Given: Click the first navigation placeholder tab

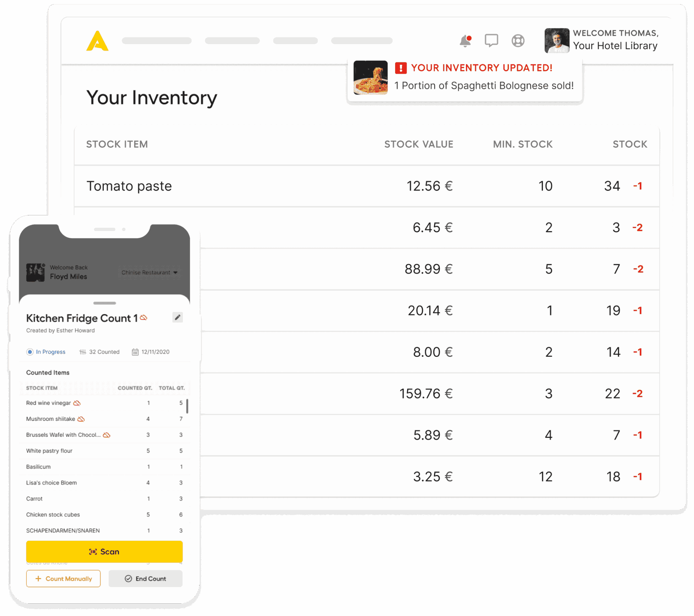Looking at the screenshot, I should click(157, 40).
